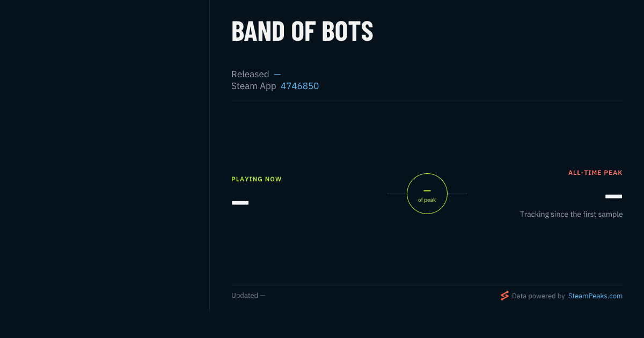Click the 'Released' label

click(x=250, y=74)
